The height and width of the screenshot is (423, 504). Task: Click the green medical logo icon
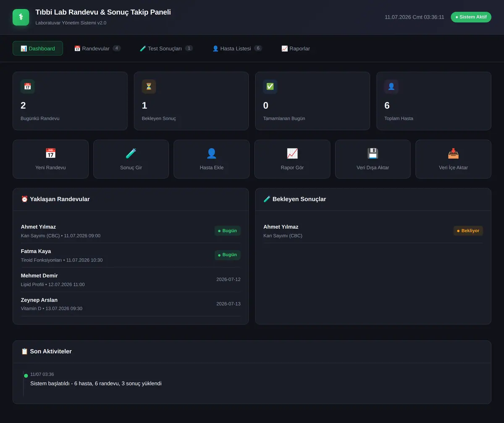coord(21,17)
